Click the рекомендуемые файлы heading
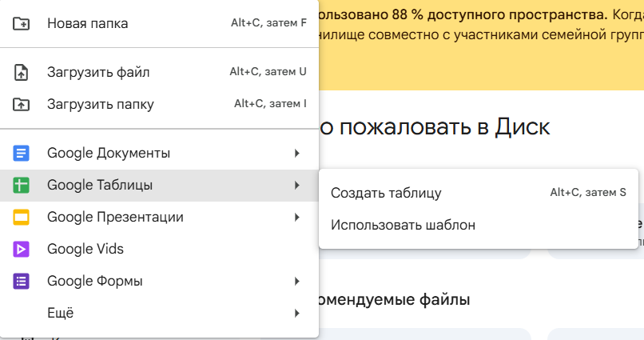644x340 pixels. point(394,299)
